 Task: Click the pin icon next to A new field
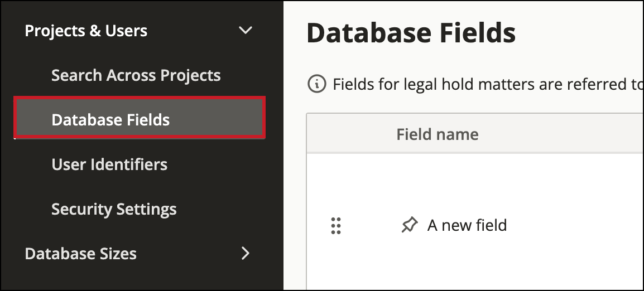409,225
